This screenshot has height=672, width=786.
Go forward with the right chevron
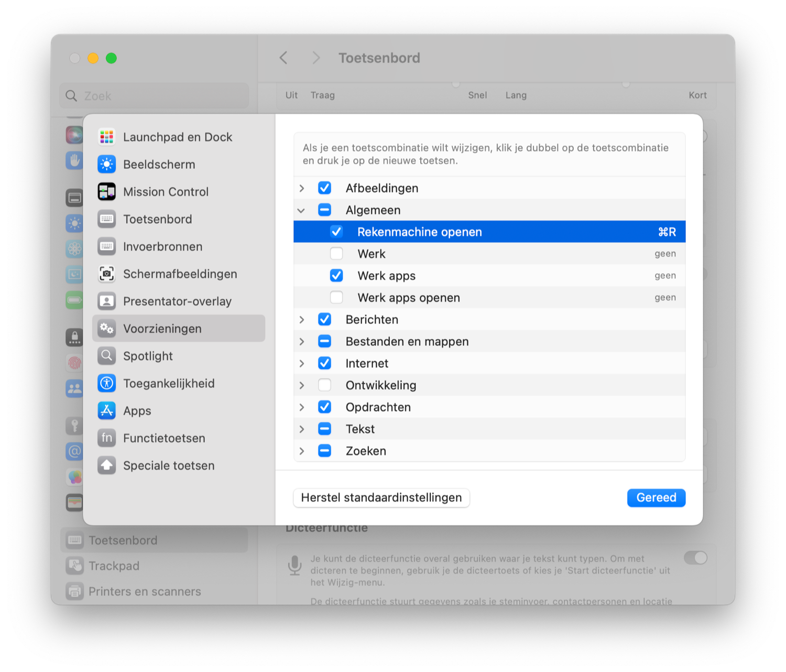[x=316, y=58]
